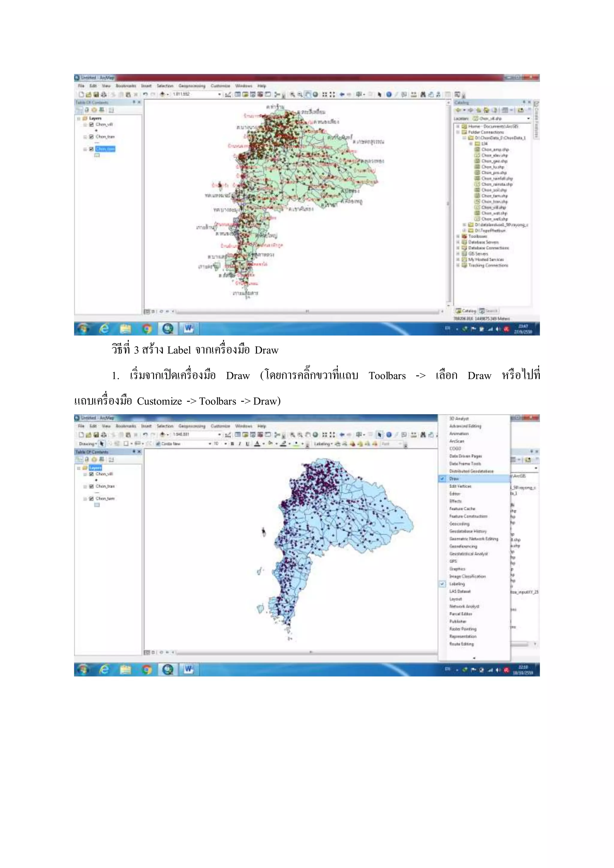
Task: Click the Pan hand tool in upper ArcMap window
Action: [307, 94]
